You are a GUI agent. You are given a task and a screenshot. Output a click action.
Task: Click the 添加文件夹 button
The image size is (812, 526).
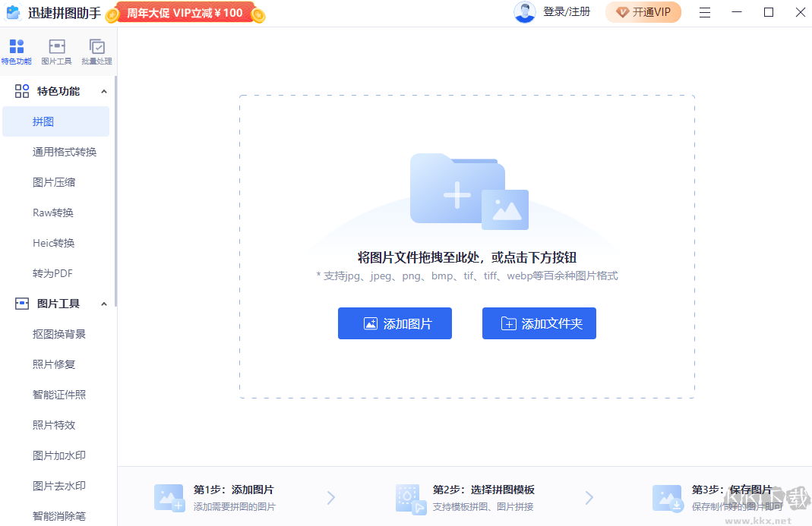pyautogui.click(x=539, y=323)
